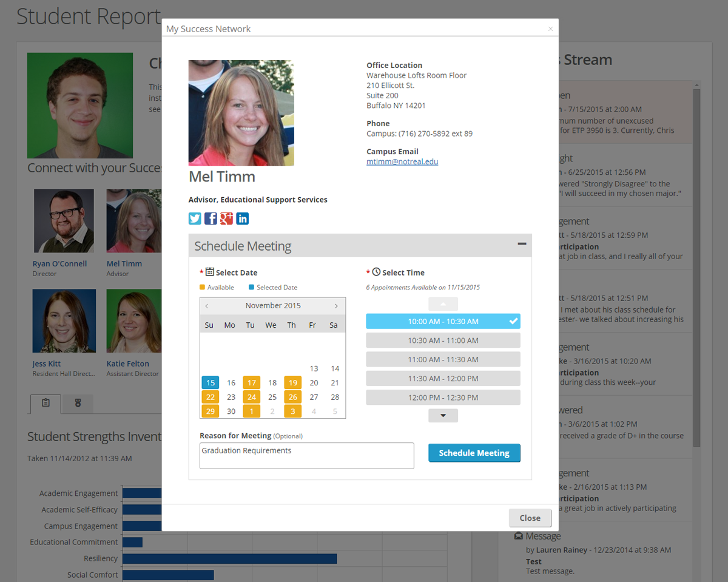Click the Facebook icon under Mel Timm

[x=211, y=218]
